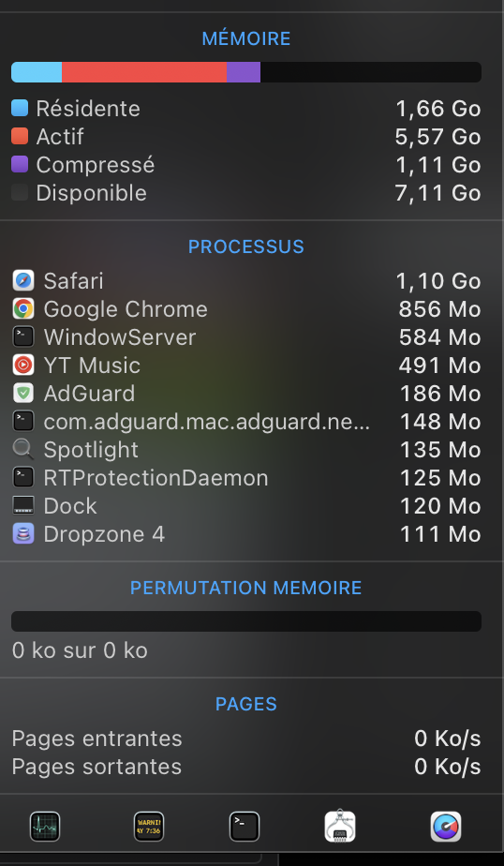Click the purple Compressé color swatch
This screenshot has height=866, width=504.
20,164
